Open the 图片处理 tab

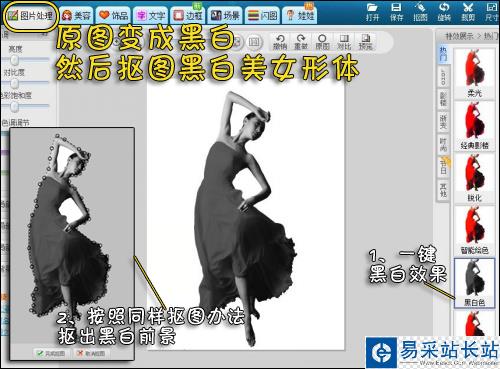[30, 15]
